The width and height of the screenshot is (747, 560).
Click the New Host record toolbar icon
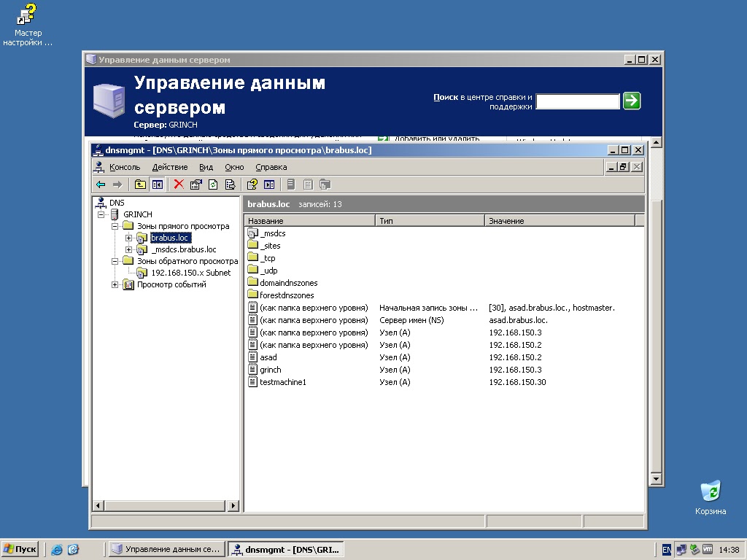tap(291, 184)
